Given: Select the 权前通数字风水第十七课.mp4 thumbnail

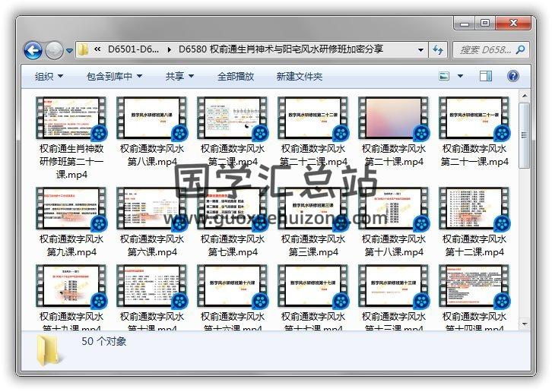Looking at the screenshot, I should coord(313,286).
